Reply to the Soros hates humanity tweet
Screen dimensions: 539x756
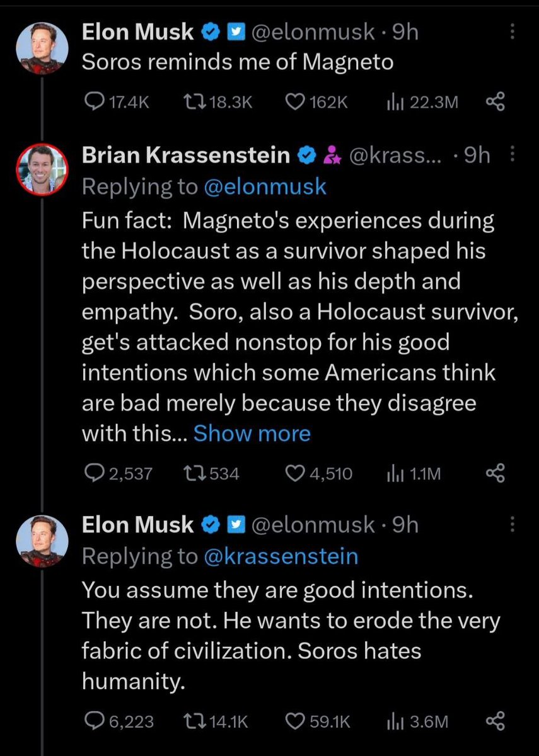[x=93, y=721]
